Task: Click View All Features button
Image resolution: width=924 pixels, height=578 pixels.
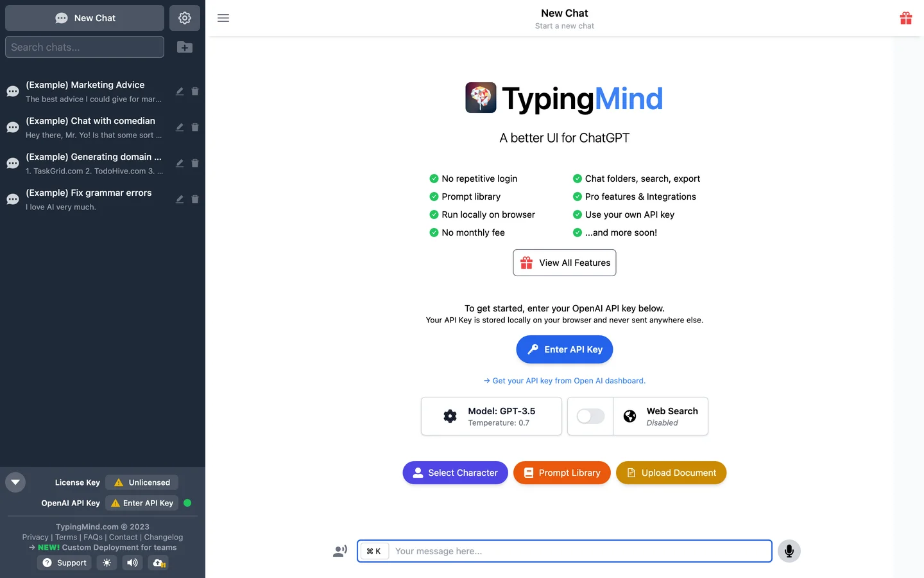Action: pos(565,263)
